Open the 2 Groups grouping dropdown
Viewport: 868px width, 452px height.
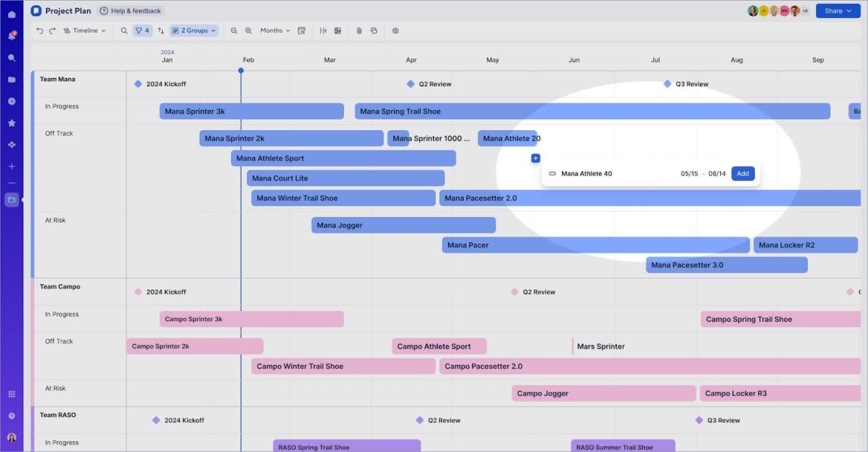[x=194, y=30]
